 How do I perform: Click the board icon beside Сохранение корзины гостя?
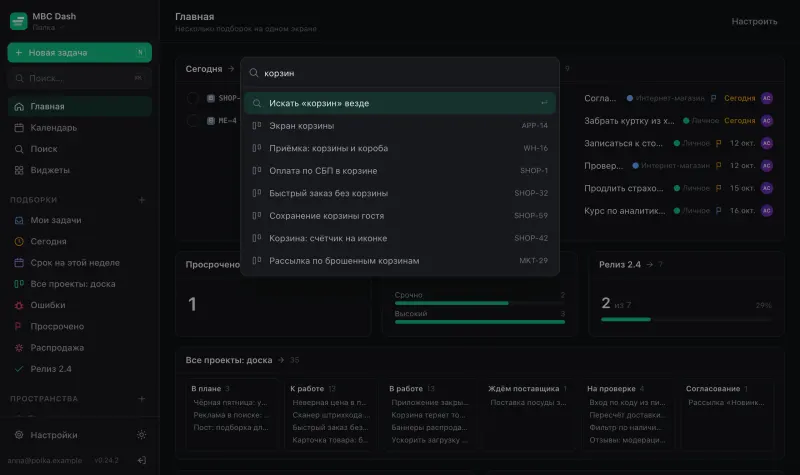pyautogui.click(x=257, y=215)
